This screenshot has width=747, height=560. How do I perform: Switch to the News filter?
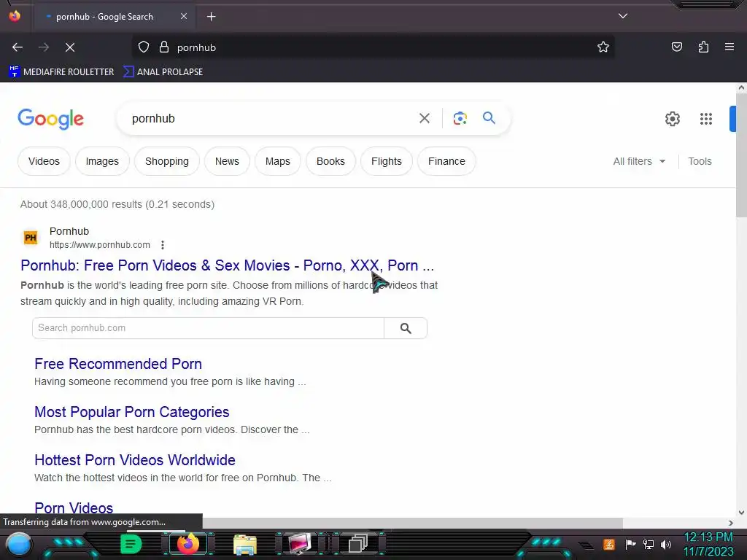tap(227, 161)
